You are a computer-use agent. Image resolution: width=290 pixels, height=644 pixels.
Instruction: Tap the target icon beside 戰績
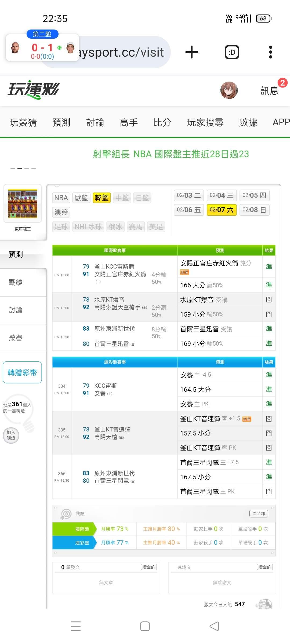point(66,514)
